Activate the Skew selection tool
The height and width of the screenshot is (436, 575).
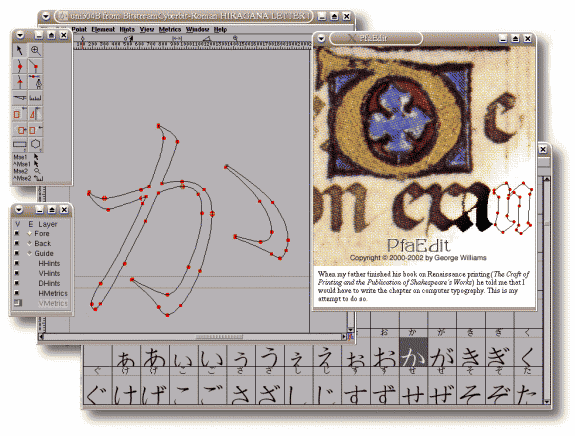coord(35,129)
